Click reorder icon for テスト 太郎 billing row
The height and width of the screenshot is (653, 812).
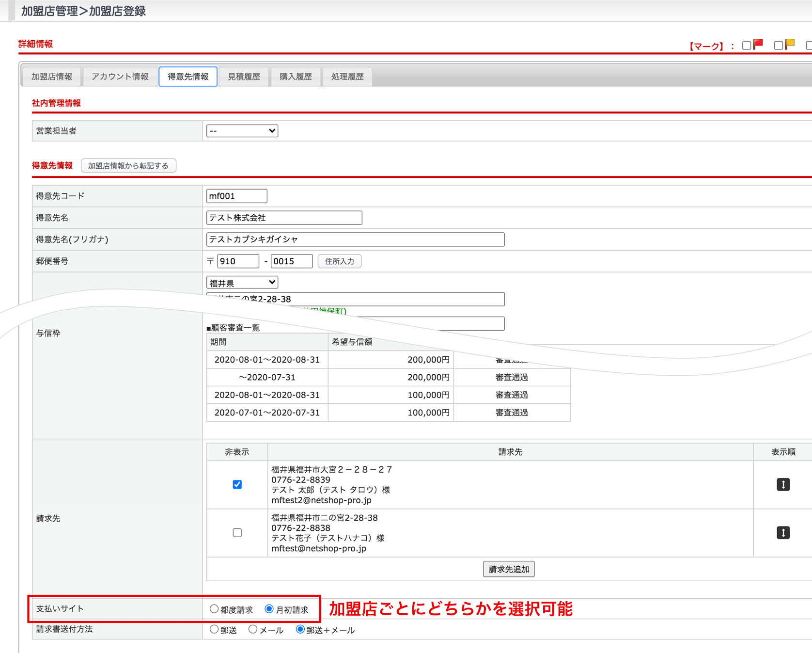(783, 484)
